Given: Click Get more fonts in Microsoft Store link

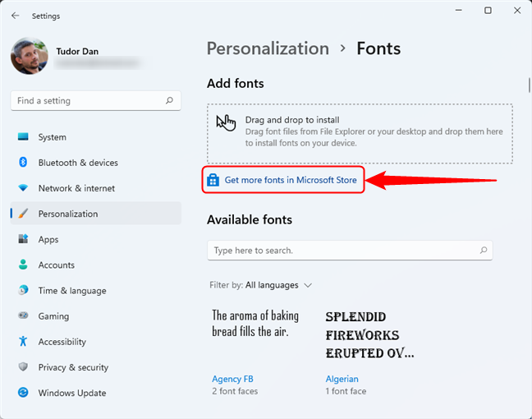Looking at the screenshot, I should pyautogui.click(x=291, y=180).
